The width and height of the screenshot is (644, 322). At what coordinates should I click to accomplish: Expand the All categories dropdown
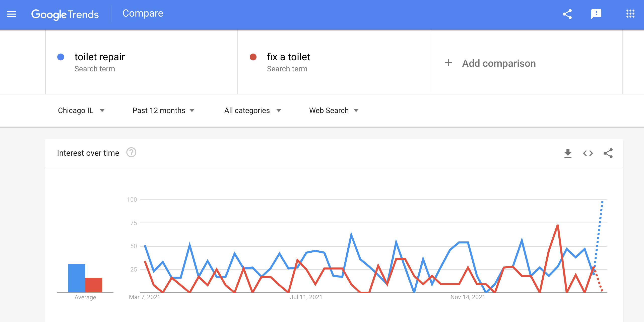point(253,110)
